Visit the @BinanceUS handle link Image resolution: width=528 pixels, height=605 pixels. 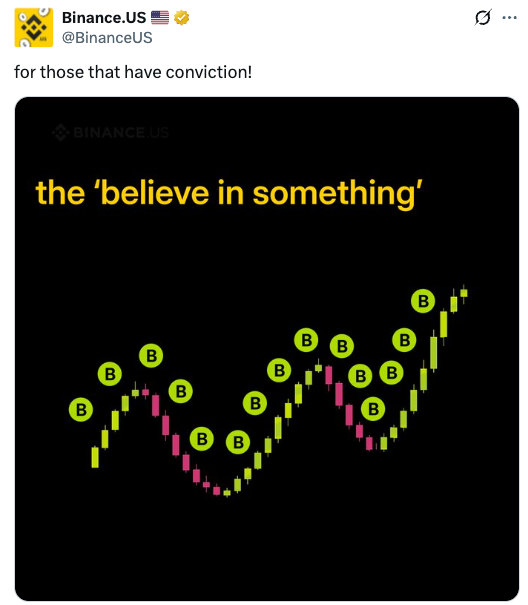click(107, 38)
